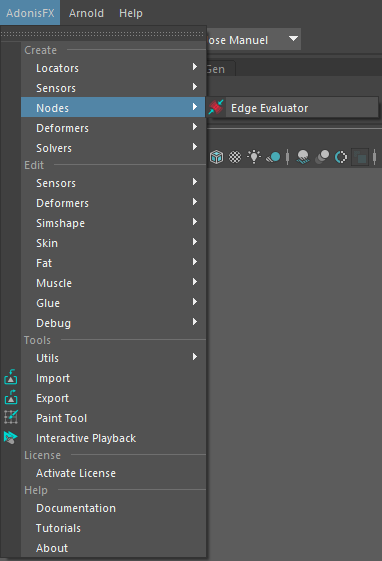The image size is (382, 561).
Task: Toggle the viewport shadows sphere icon
Action: [273, 157]
